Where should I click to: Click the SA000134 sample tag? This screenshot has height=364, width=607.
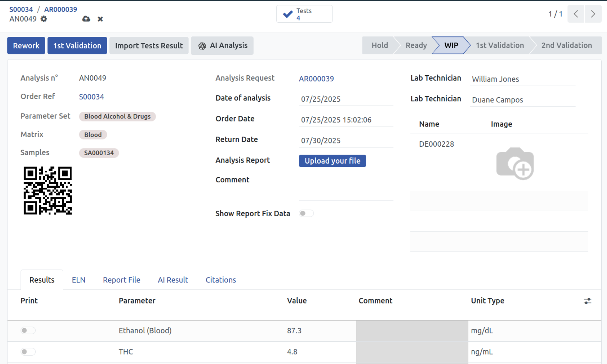[x=99, y=153]
